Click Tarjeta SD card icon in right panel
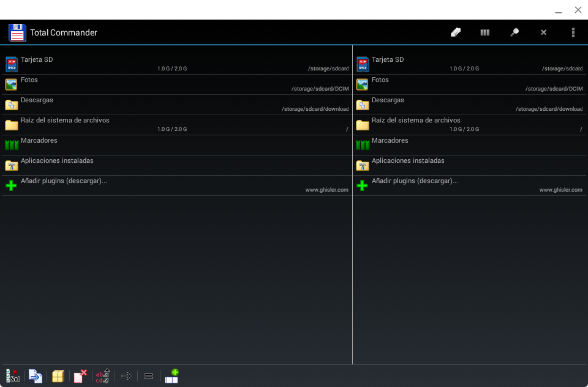 [x=363, y=64]
